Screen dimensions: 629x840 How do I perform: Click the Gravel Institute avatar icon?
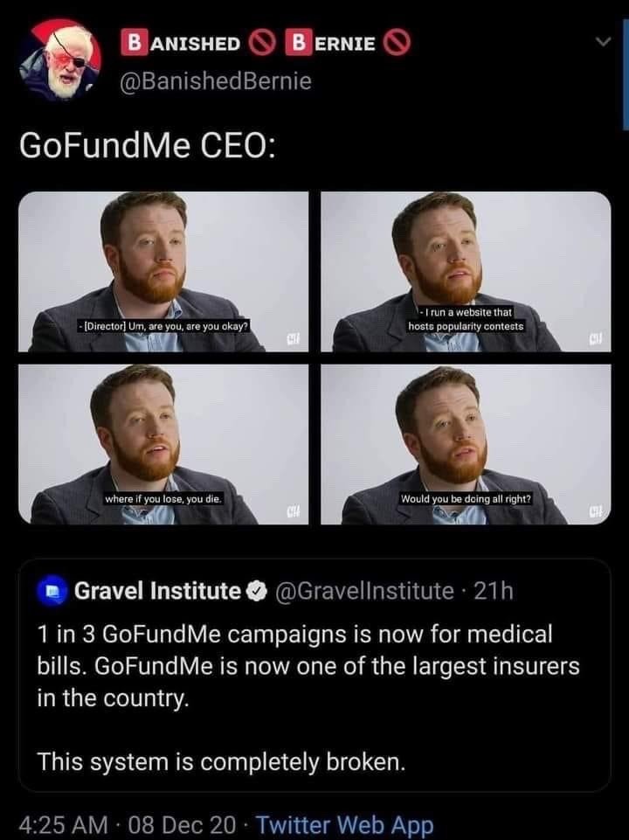click(54, 592)
